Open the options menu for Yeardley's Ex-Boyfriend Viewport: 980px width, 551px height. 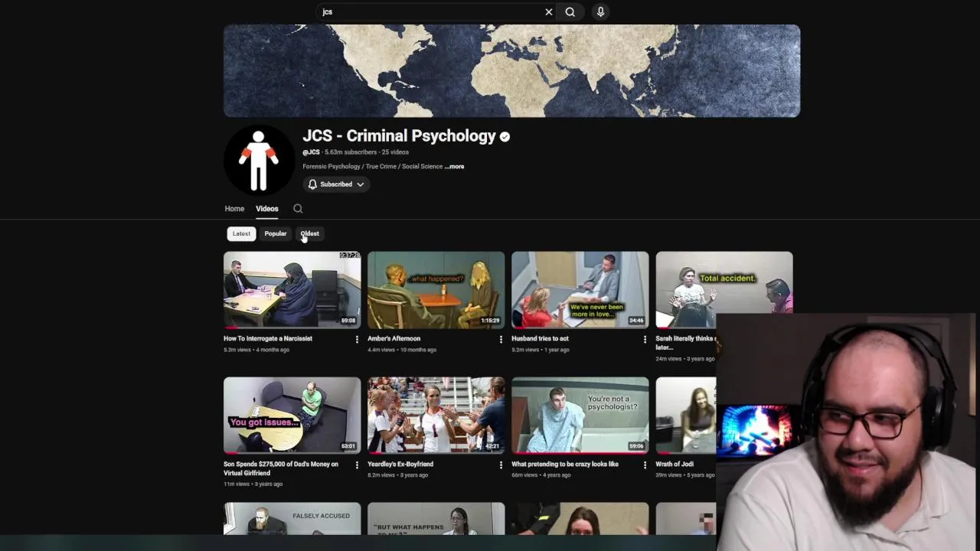coord(501,465)
